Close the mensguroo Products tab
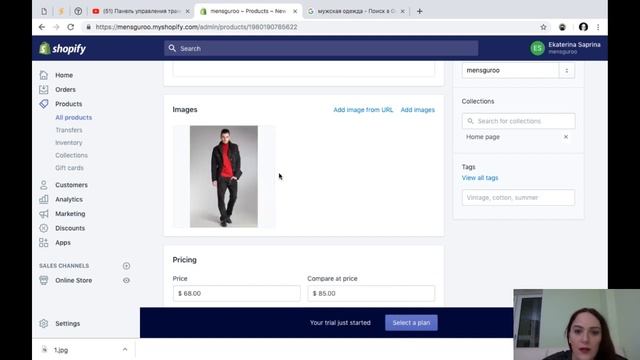This screenshot has width=640, height=360. pos(295,11)
